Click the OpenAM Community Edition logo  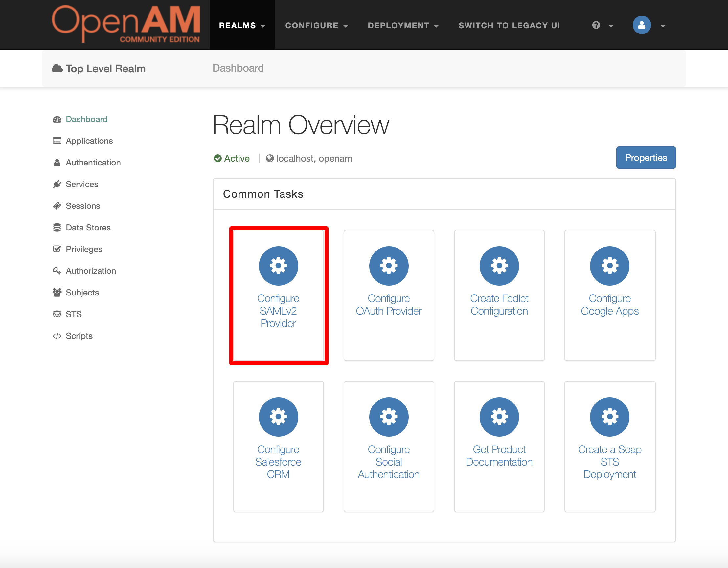pyautogui.click(x=126, y=24)
